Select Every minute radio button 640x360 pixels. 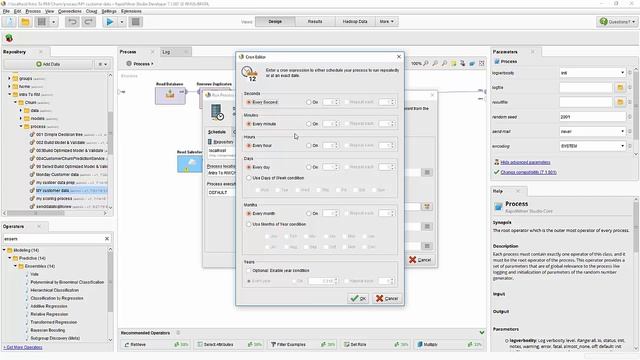point(249,124)
